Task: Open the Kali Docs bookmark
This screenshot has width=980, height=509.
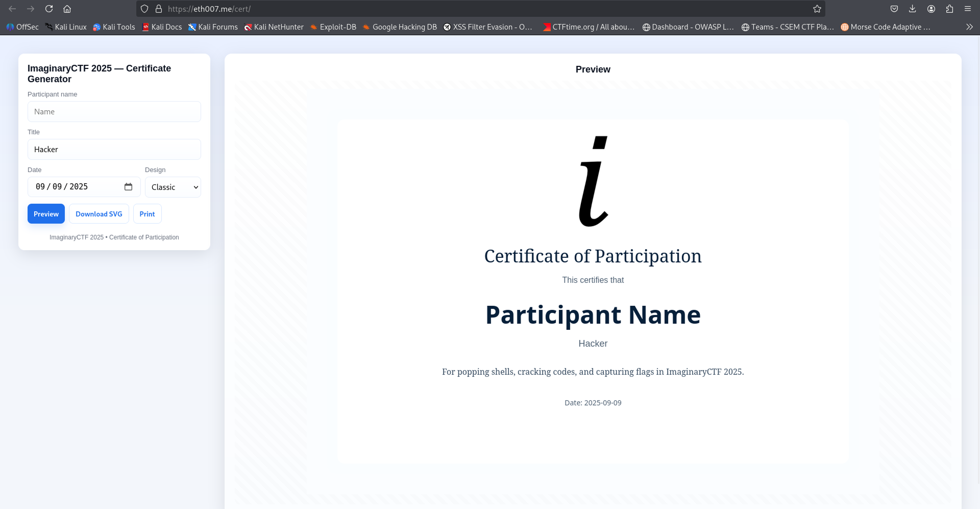Action: tap(162, 27)
